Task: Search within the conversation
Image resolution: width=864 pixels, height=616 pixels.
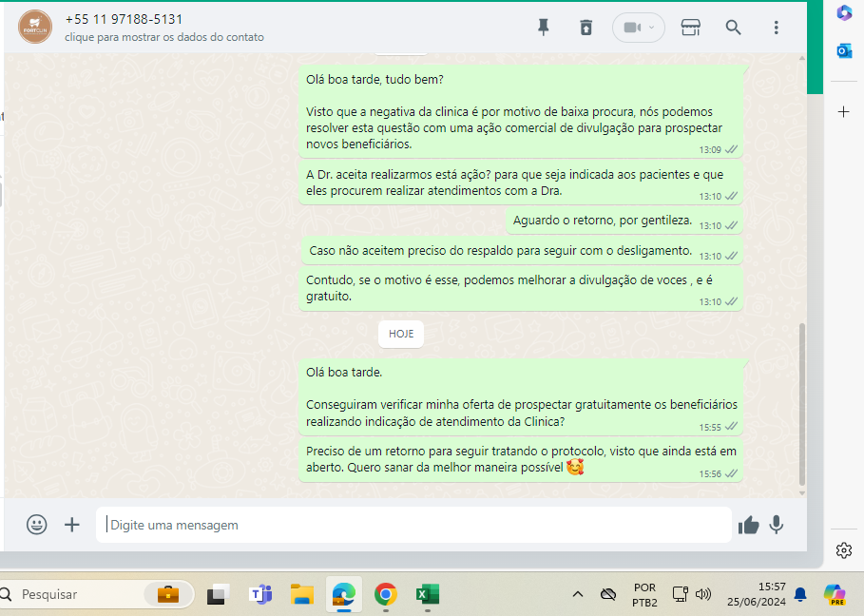Action: 733,27
